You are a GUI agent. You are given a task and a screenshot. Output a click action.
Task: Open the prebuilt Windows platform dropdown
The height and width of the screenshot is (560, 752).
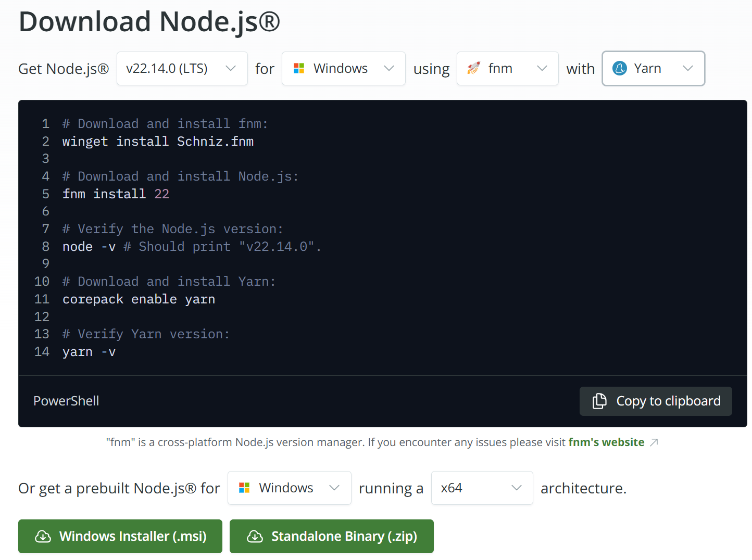pos(289,488)
